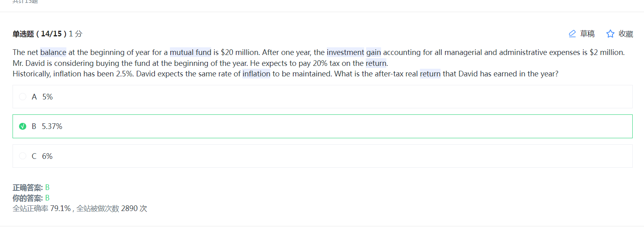This screenshot has height=228, width=644.
Task: Choose answer C 6%
Action: click(322, 156)
